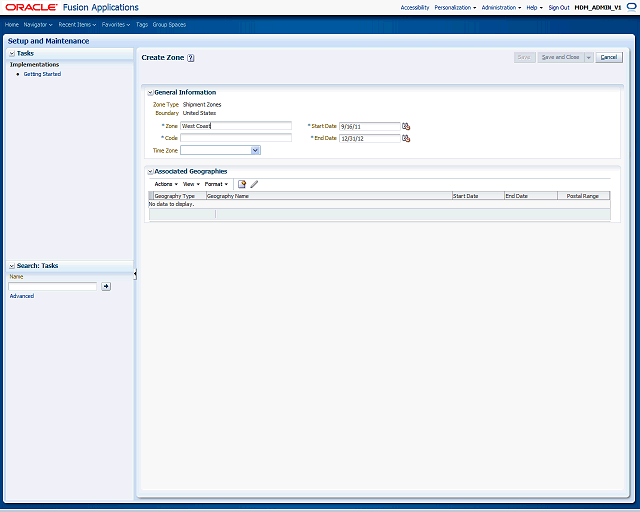Open the Help menu
This screenshot has width=640, height=512.
534,7
